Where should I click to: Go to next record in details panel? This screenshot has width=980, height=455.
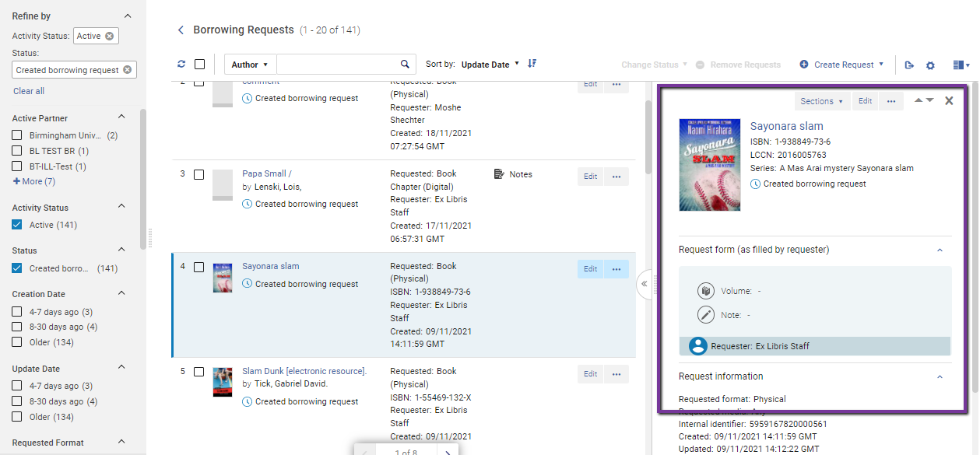click(930, 100)
